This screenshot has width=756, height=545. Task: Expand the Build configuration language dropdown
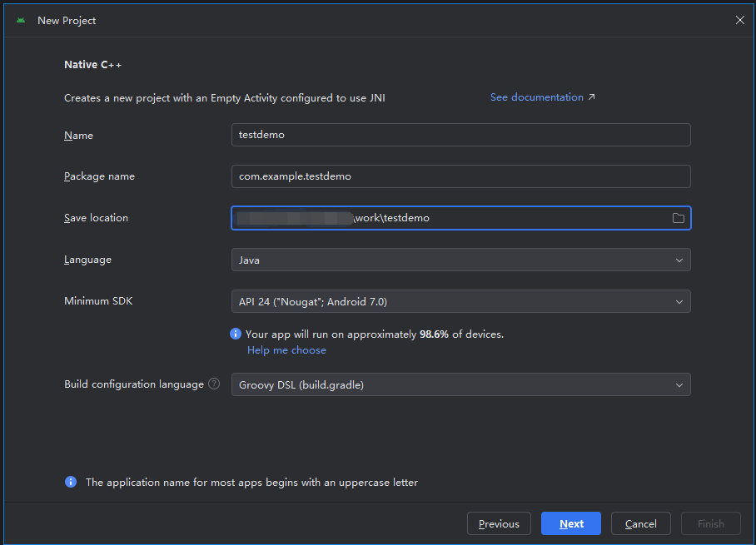click(460, 384)
